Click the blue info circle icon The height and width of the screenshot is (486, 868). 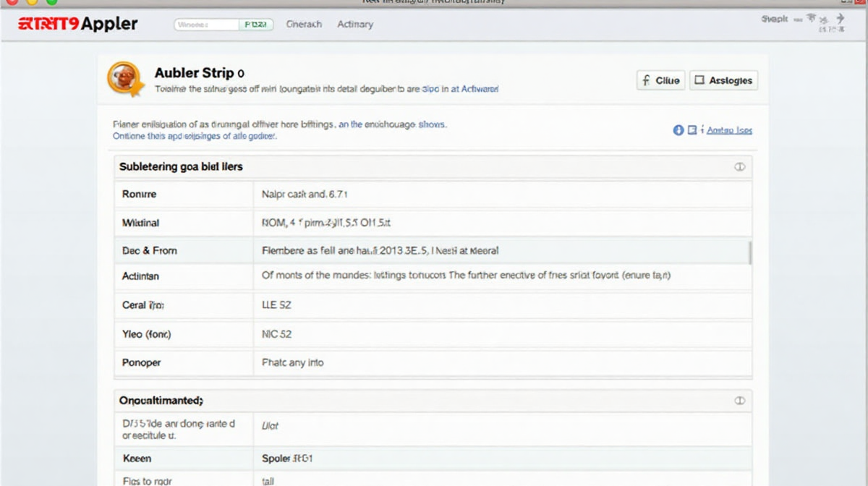[678, 130]
